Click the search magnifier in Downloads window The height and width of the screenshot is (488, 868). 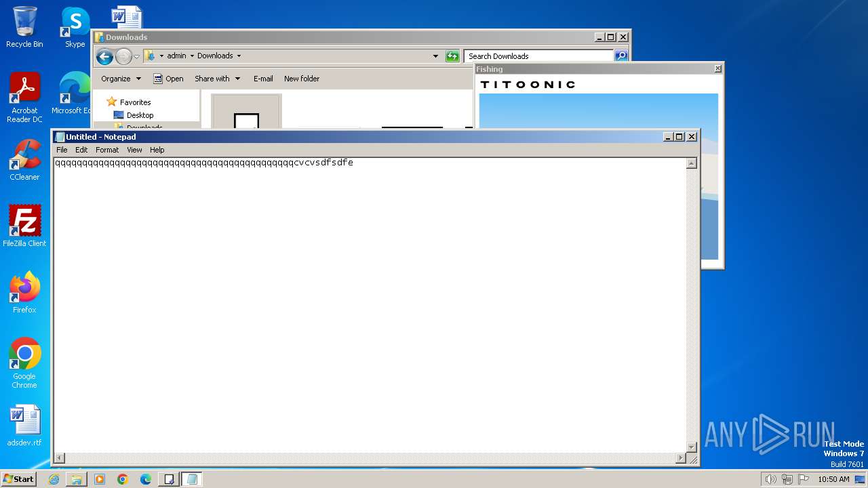tap(621, 56)
